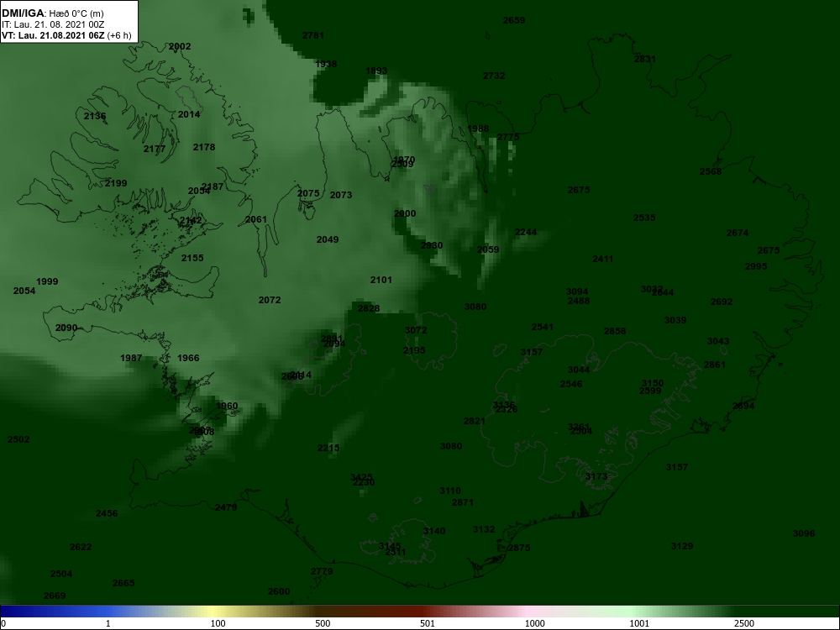Click the map value "2072"
This screenshot has height=630, width=840.
point(269,300)
